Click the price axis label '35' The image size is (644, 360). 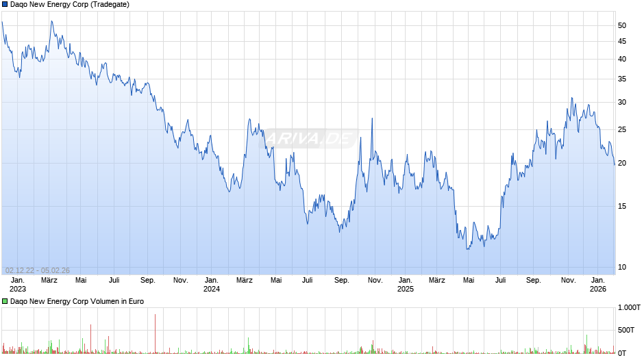click(622, 79)
